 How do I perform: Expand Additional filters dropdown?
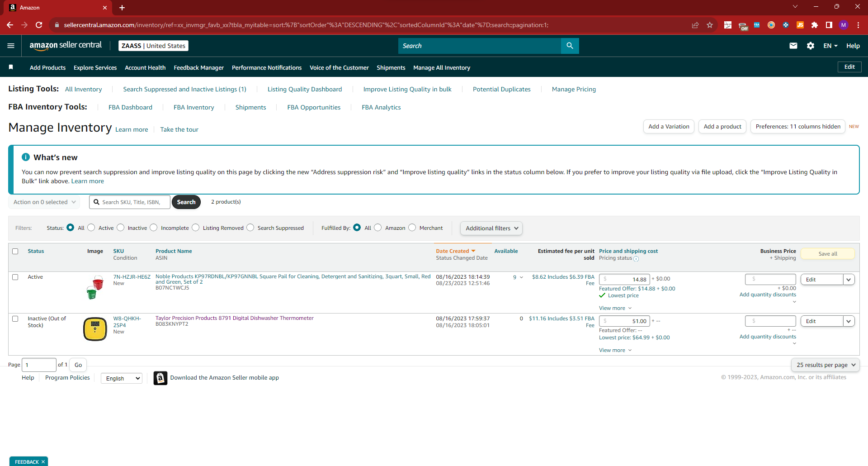(491, 228)
